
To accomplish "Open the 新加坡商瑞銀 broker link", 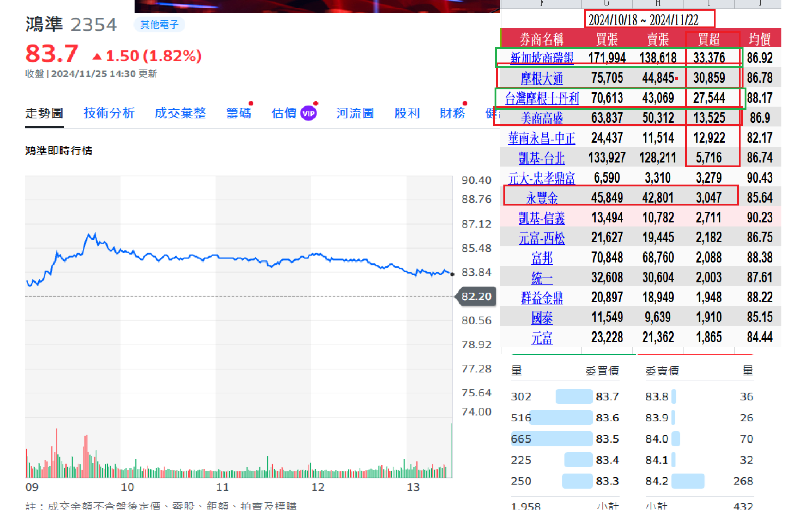I will [542, 58].
